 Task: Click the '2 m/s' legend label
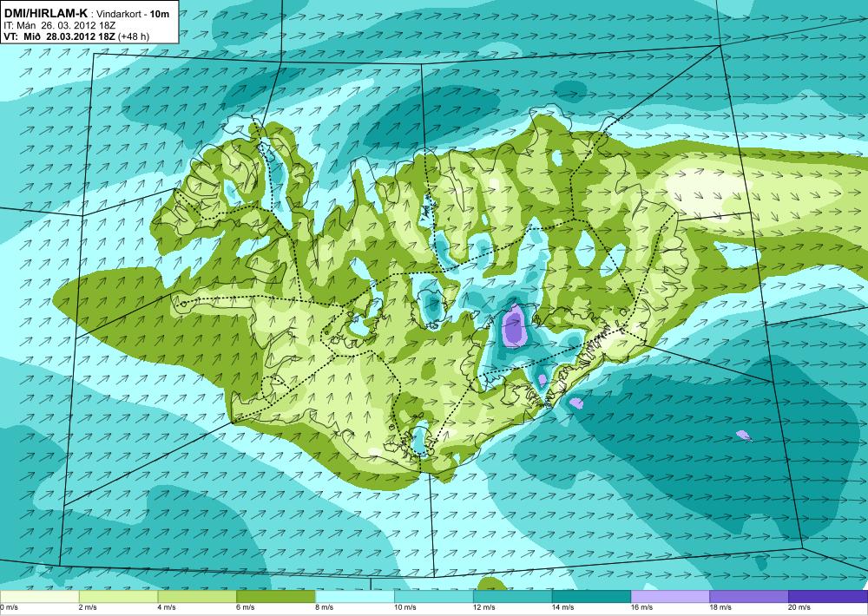pos(89,607)
